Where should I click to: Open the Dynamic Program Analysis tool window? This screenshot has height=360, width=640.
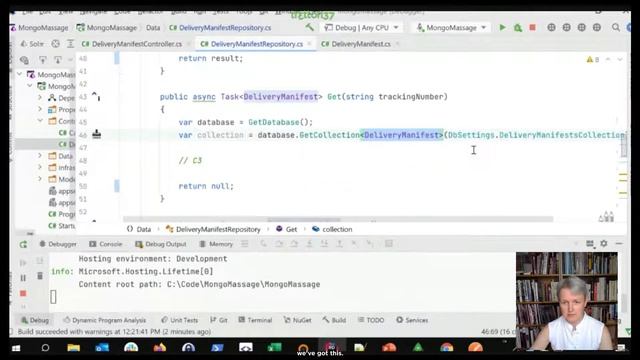click(105, 320)
